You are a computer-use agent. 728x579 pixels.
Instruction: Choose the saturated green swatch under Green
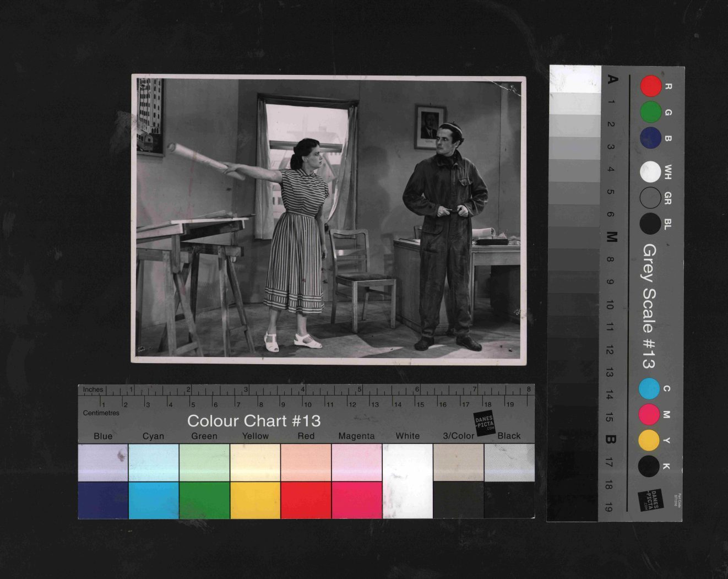pyautogui.click(x=204, y=500)
